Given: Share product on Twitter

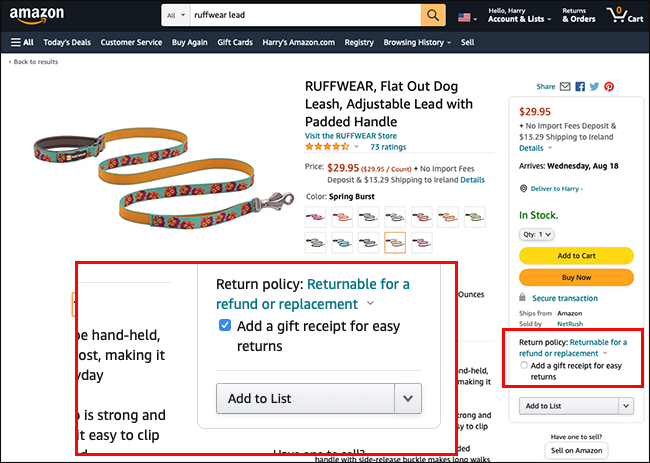Looking at the screenshot, I should coord(594,87).
